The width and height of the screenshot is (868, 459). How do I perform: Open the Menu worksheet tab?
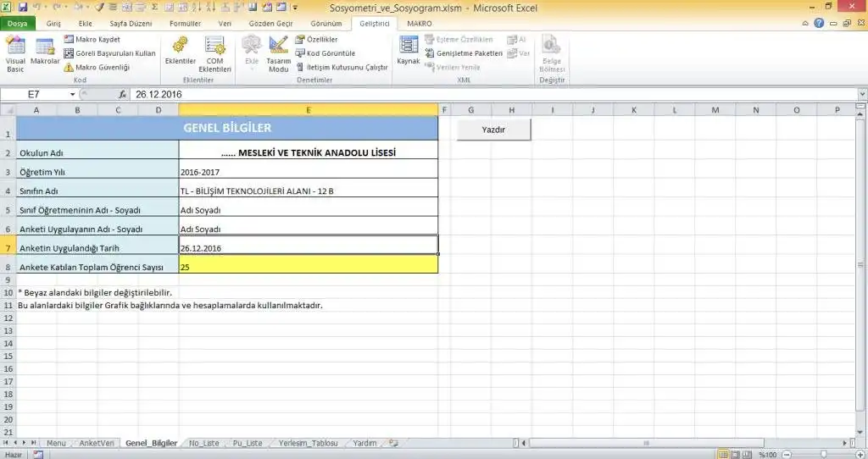pyautogui.click(x=56, y=443)
